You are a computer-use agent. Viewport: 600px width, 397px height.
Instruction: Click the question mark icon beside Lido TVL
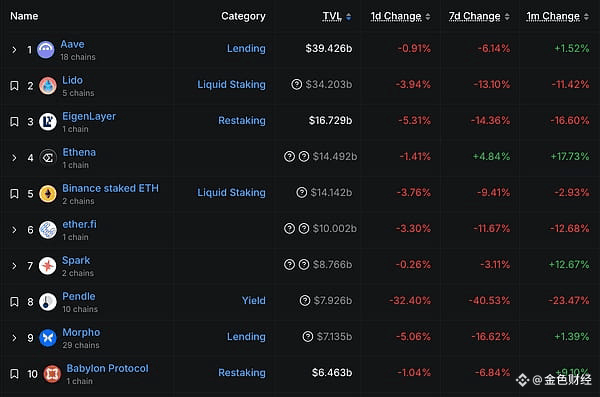tap(297, 84)
